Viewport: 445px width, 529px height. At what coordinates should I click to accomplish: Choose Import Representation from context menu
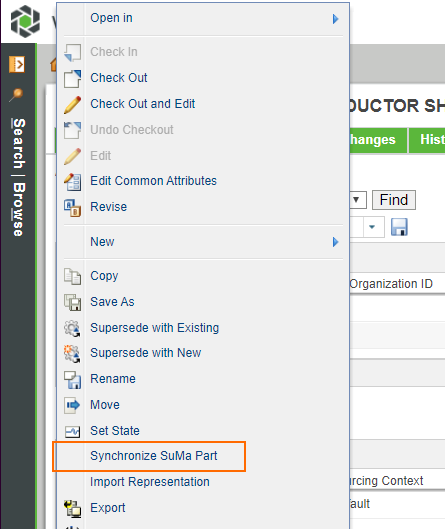(150, 482)
